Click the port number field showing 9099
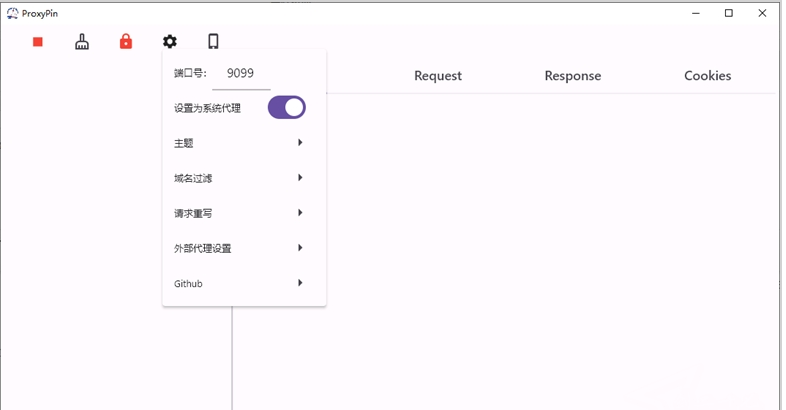786x410 pixels. point(241,74)
